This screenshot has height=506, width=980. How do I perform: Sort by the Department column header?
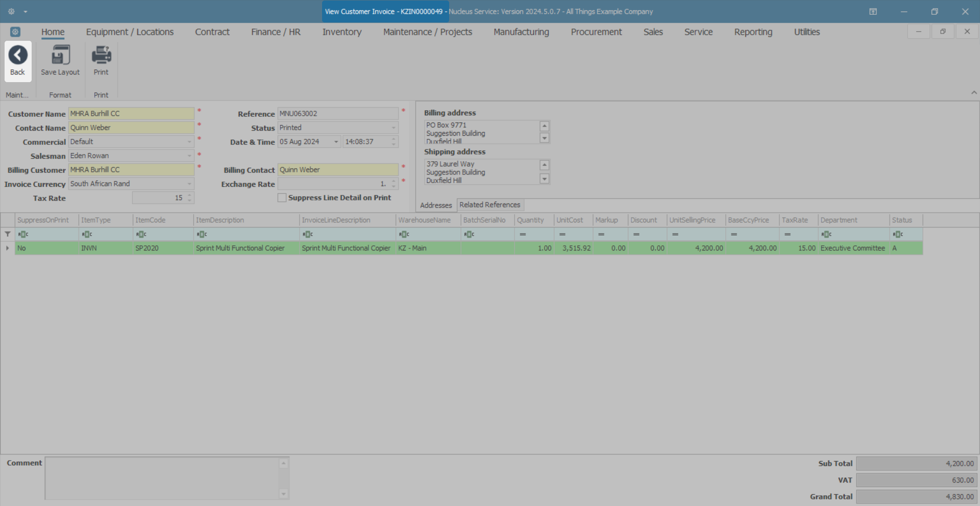(x=854, y=220)
